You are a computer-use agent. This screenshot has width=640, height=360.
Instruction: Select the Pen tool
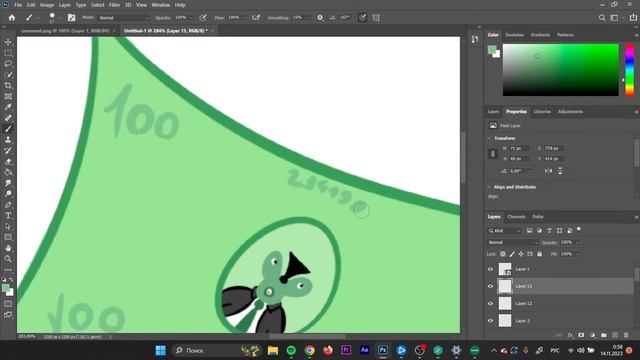click(x=8, y=204)
